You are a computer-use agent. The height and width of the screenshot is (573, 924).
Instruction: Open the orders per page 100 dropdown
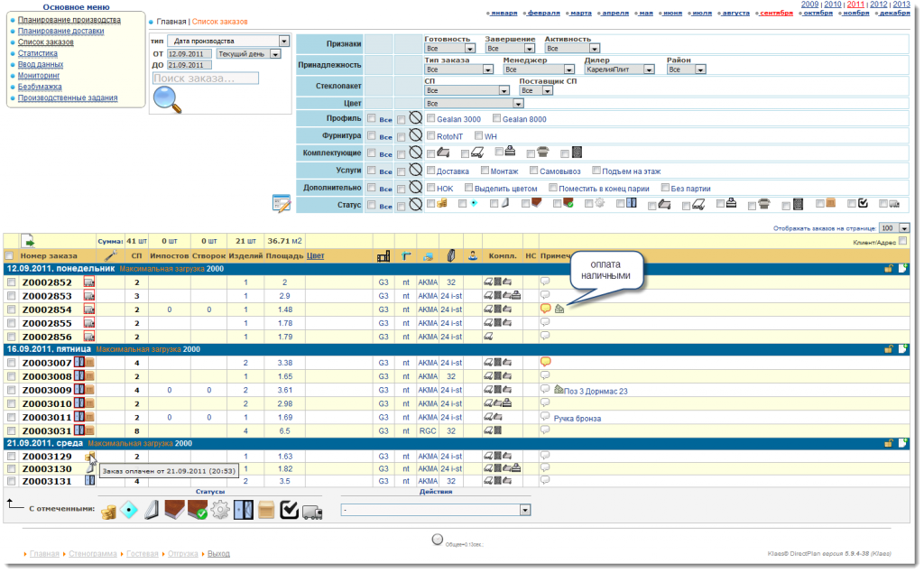(x=894, y=228)
